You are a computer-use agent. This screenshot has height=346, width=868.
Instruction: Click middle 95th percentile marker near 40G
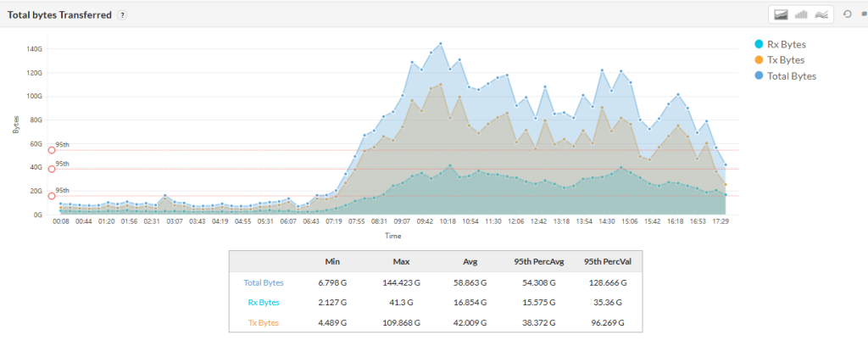click(x=52, y=169)
